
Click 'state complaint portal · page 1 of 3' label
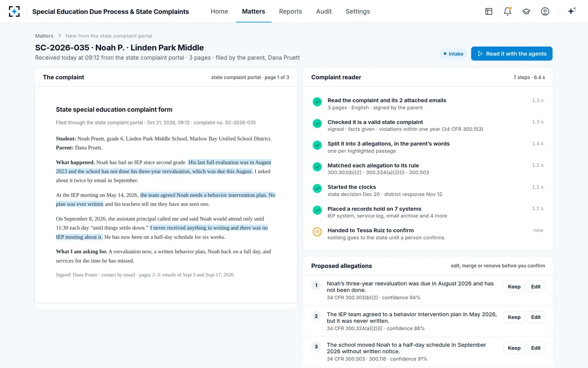(x=250, y=77)
